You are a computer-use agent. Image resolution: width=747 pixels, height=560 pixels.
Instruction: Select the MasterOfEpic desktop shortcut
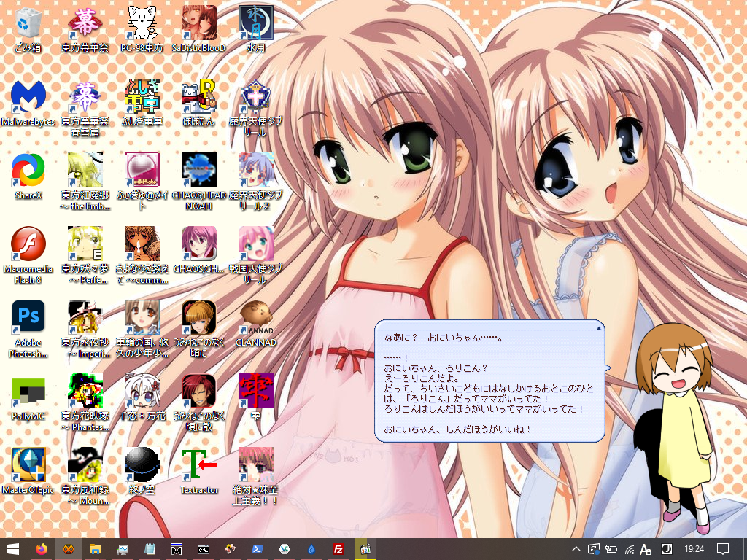click(x=28, y=472)
